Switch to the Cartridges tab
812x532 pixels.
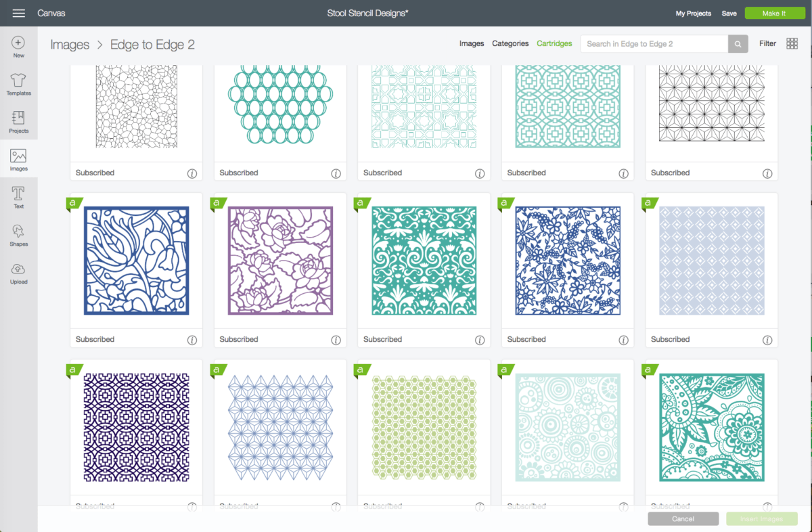click(554, 44)
